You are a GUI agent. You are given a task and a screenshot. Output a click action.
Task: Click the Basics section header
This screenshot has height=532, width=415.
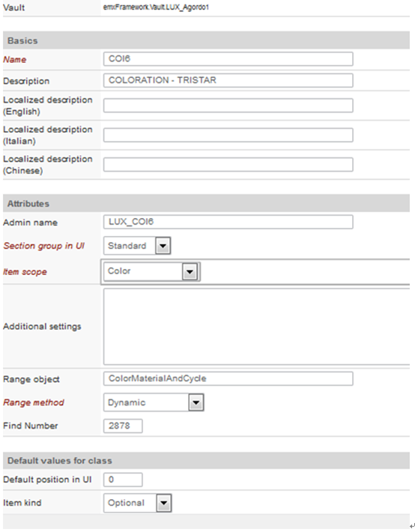click(x=206, y=40)
